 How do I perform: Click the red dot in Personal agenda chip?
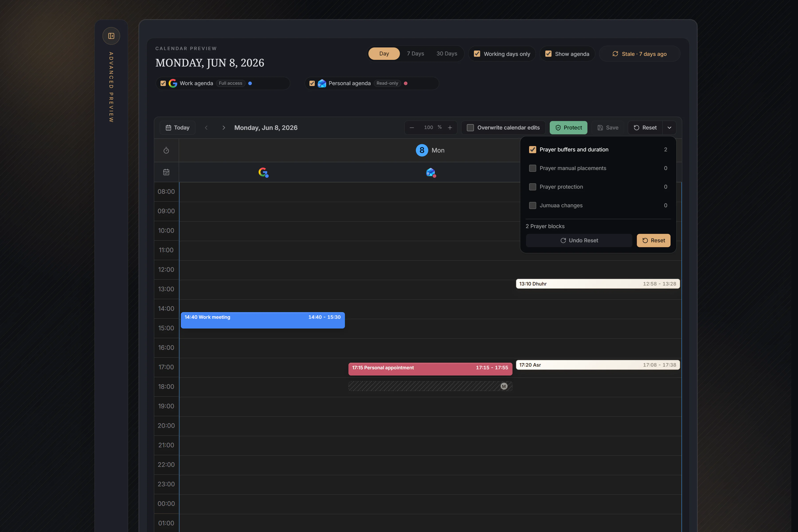pos(405,83)
